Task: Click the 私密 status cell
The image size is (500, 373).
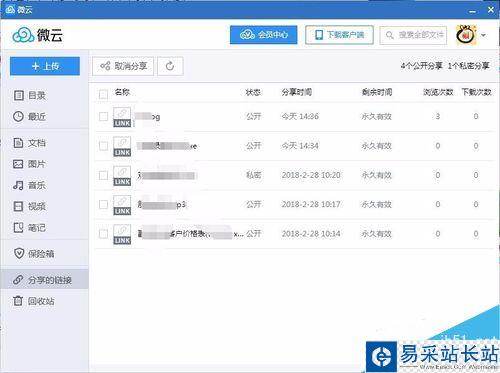Action: tap(253, 175)
